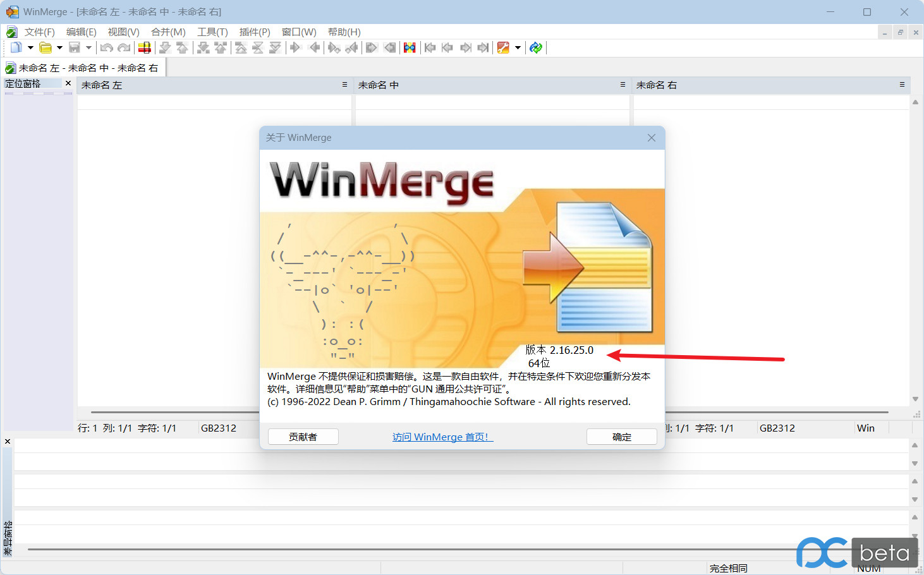Open the 未命名 左 pane header menu
The width and height of the screenshot is (924, 575).
[344, 84]
